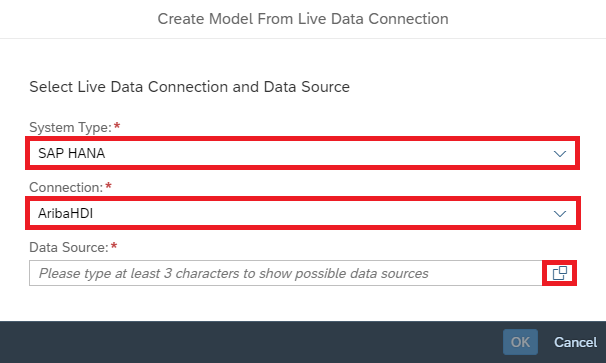The height and width of the screenshot is (363, 606).
Task: Open the Data Source value help icon
Action: (x=560, y=273)
